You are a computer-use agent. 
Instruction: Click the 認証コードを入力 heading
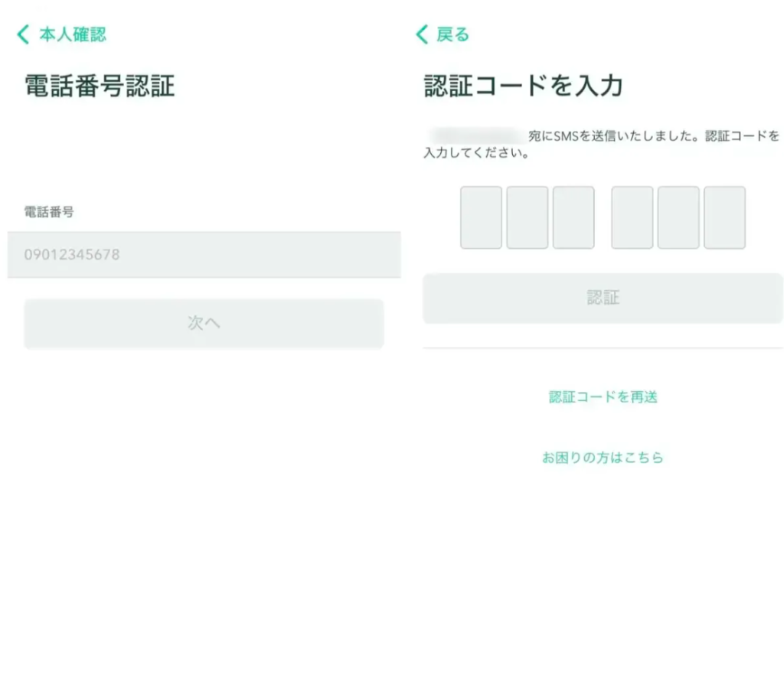click(x=523, y=86)
